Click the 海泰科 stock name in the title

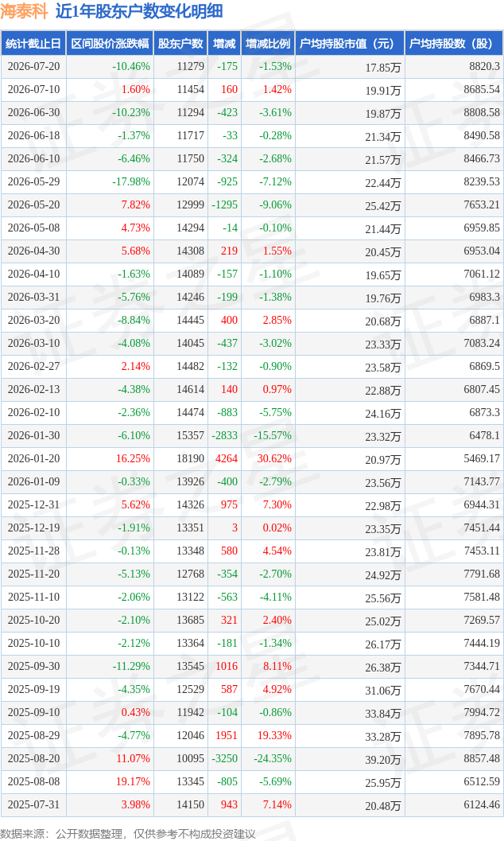pos(24,11)
